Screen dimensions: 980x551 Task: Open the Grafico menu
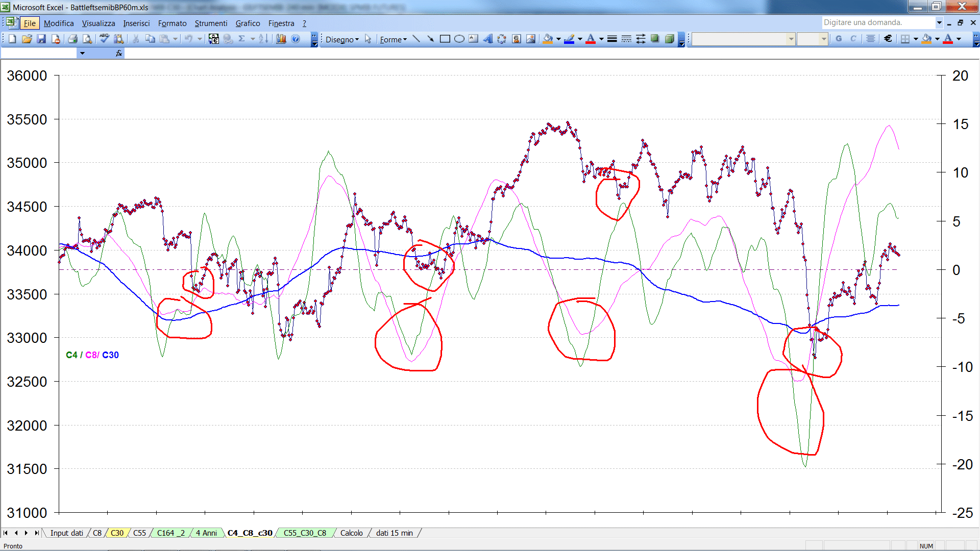[248, 23]
